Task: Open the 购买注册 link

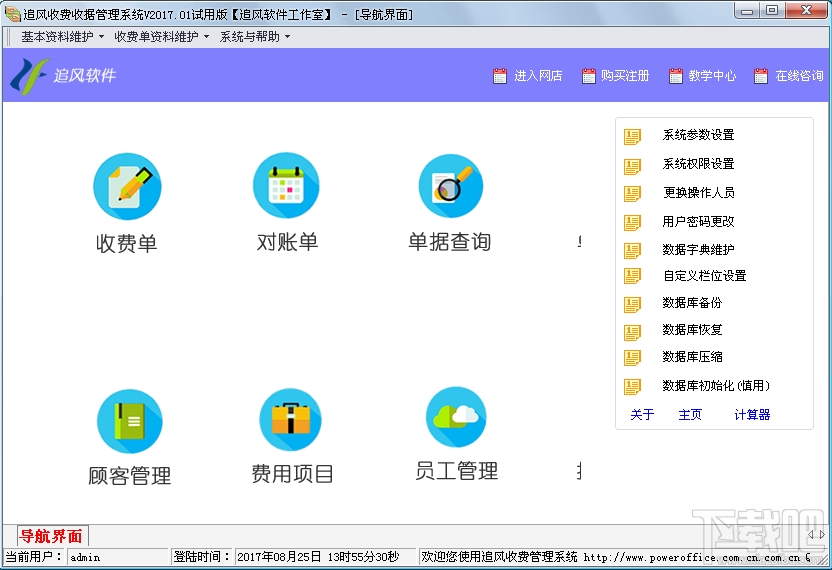Action: pyautogui.click(x=625, y=76)
